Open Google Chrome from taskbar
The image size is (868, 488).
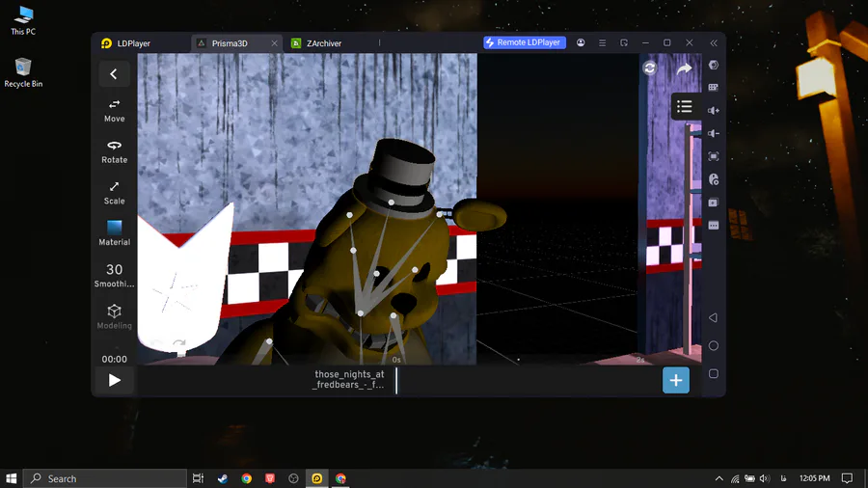(x=246, y=478)
